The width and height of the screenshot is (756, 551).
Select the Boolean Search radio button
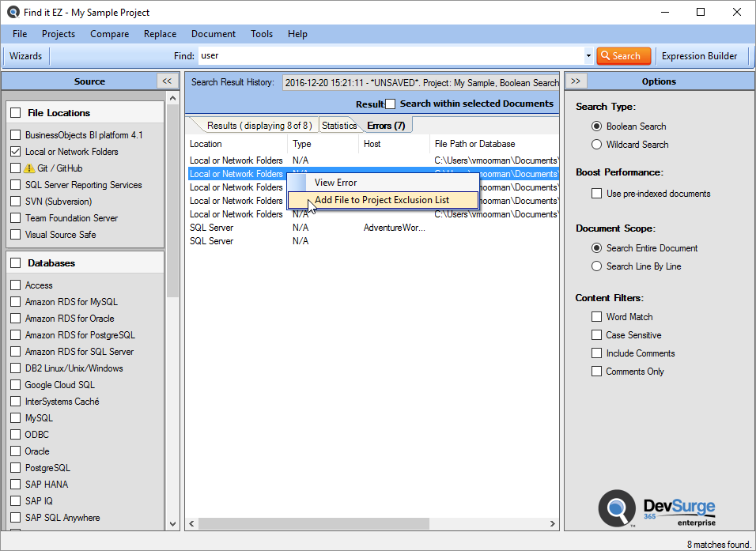(596, 126)
